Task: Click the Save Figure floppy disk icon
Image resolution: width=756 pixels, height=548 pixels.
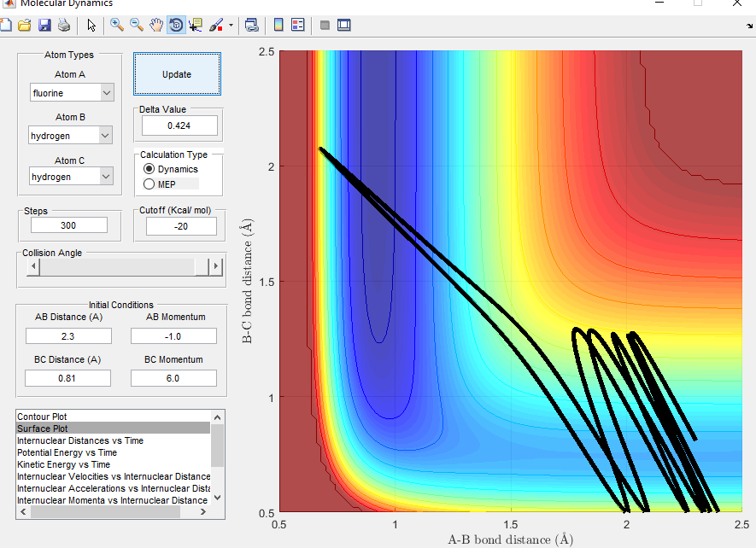Action: [44, 25]
